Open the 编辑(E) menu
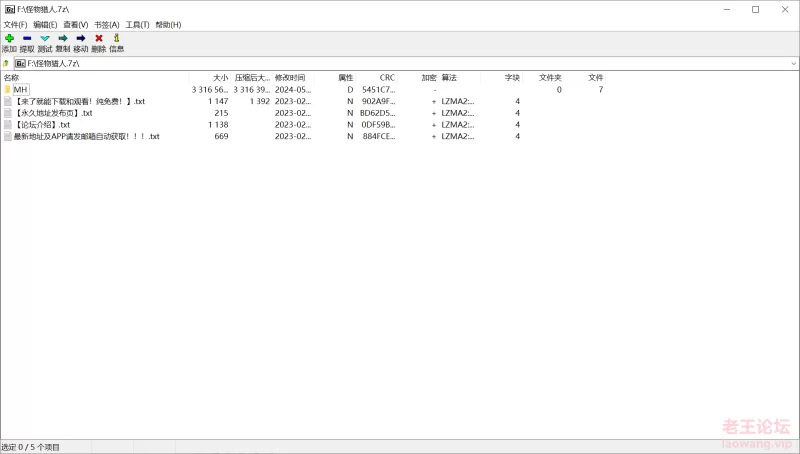Viewport: 800px width, 454px height. click(45, 24)
